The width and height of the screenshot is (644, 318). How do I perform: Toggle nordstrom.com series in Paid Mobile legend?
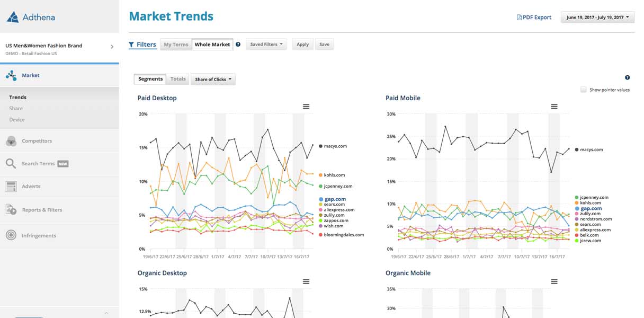[593, 219]
